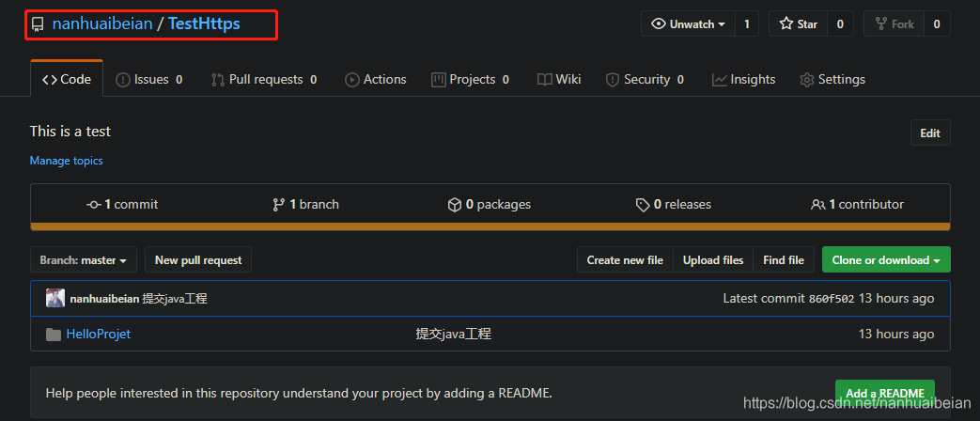Click the HelloProjet folder icon
This screenshot has height=421, width=980.
pos(54,335)
